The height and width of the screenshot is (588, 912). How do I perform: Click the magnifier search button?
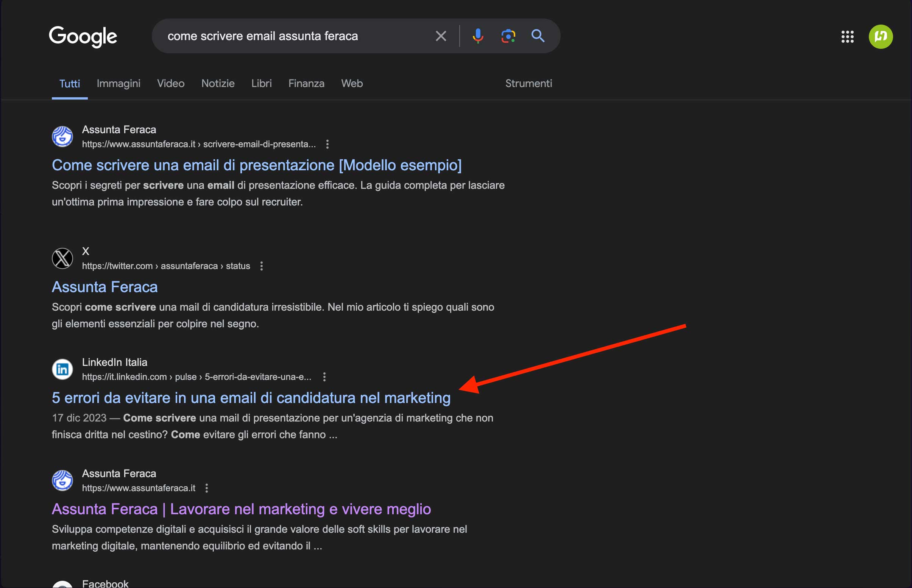click(538, 36)
